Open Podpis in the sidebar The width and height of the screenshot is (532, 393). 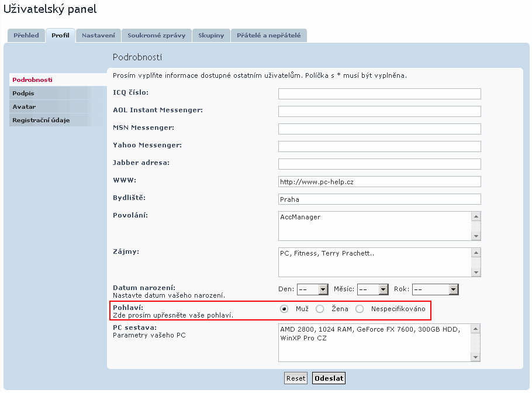point(23,93)
